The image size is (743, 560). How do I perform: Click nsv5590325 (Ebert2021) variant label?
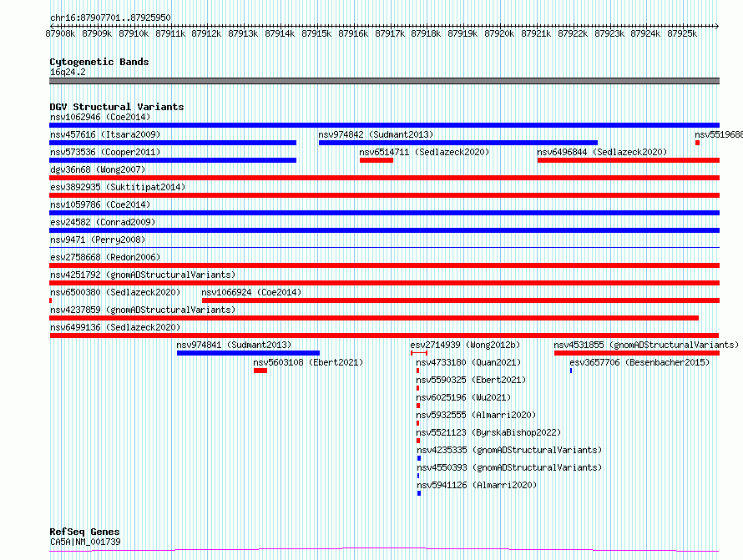coord(471,380)
